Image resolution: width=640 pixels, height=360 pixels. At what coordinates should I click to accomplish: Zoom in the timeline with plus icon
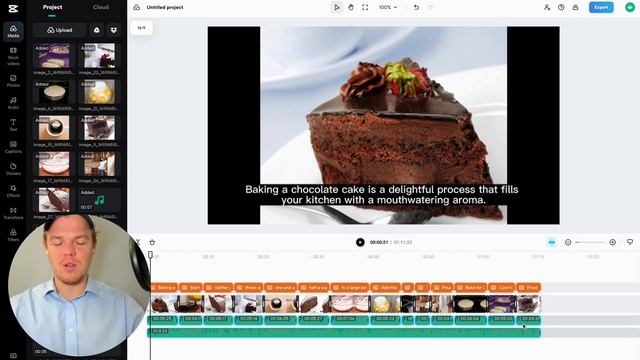pyautogui.click(x=613, y=242)
